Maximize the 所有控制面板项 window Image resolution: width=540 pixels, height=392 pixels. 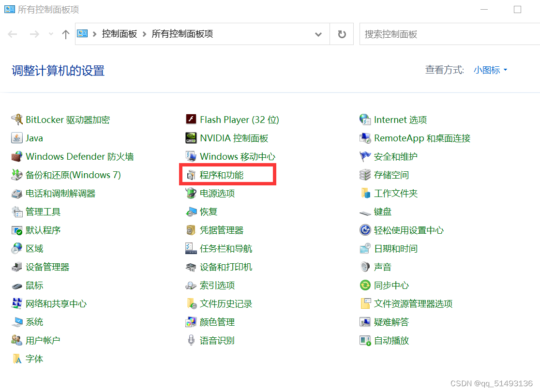pos(517,9)
